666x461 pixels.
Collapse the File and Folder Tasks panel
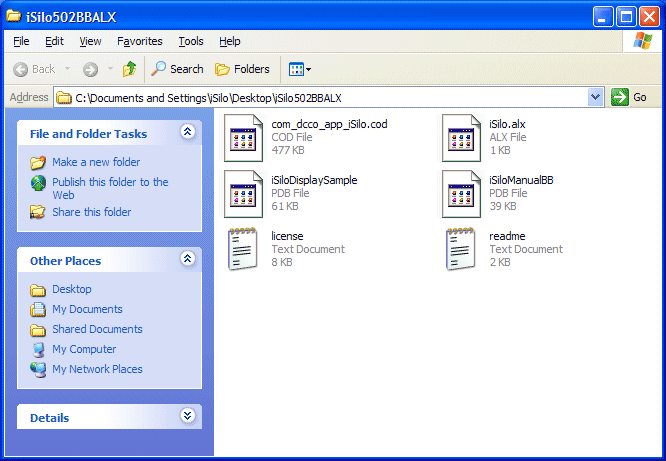tap(187, 132)
